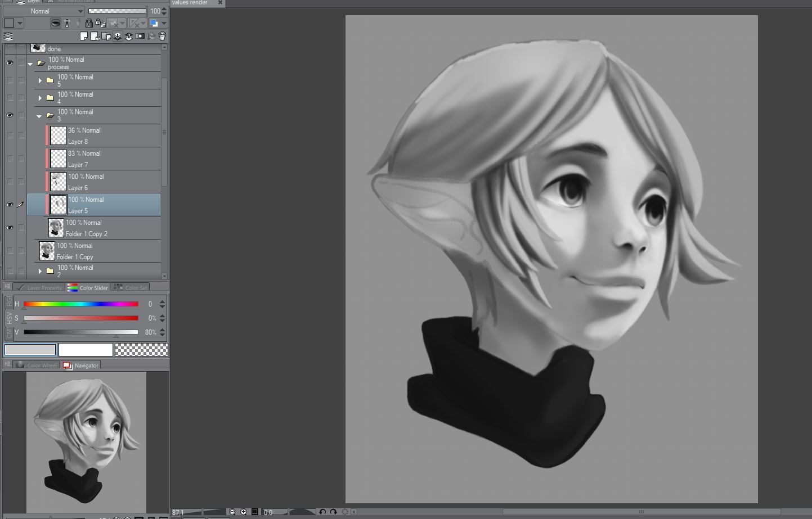
Task: Show Layer 7 via its visibility box
Action: click(x=10, y=159)
